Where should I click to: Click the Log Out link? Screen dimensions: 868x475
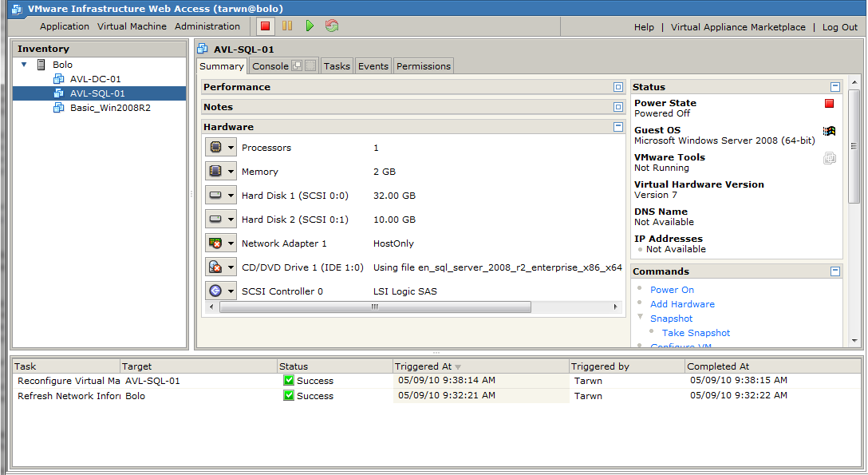pos(840,27)
